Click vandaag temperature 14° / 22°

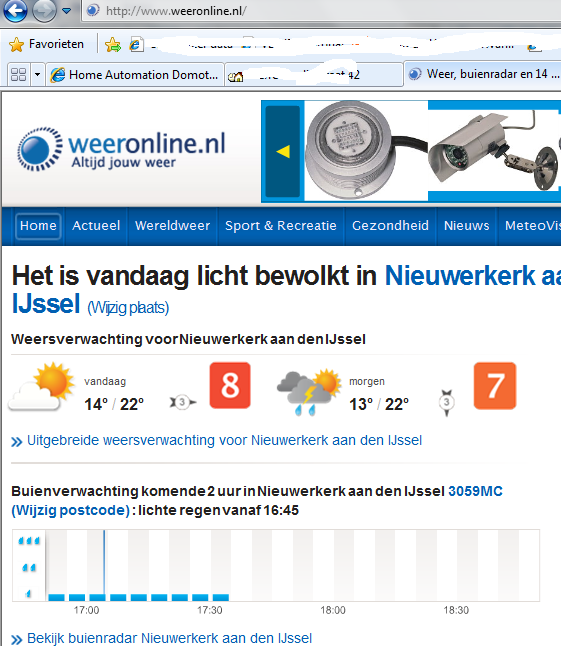[x=114, y=404]
